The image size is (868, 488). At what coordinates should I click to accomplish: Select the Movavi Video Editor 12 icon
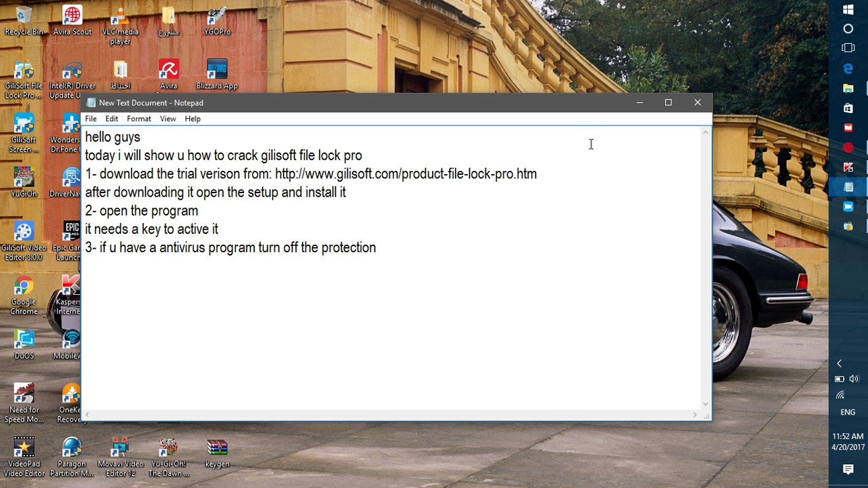120,457
